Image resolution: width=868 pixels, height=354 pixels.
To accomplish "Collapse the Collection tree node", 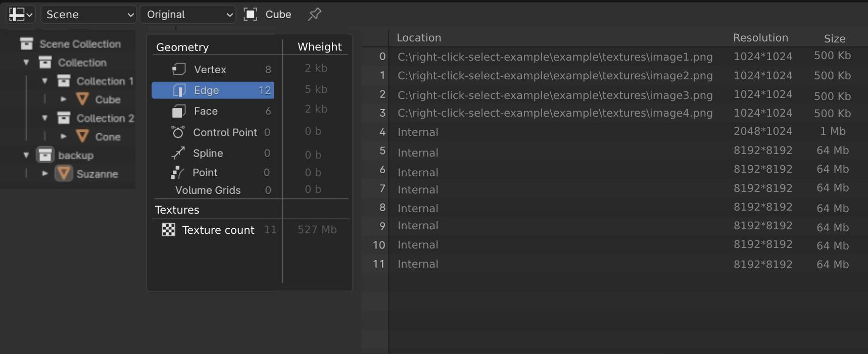I will (26, 63).
